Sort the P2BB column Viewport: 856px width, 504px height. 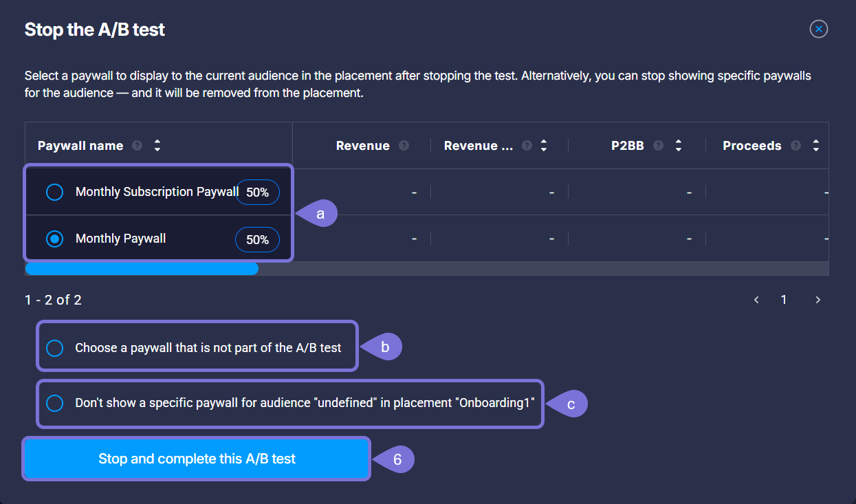pyautogui.click(x=679, y=146)
